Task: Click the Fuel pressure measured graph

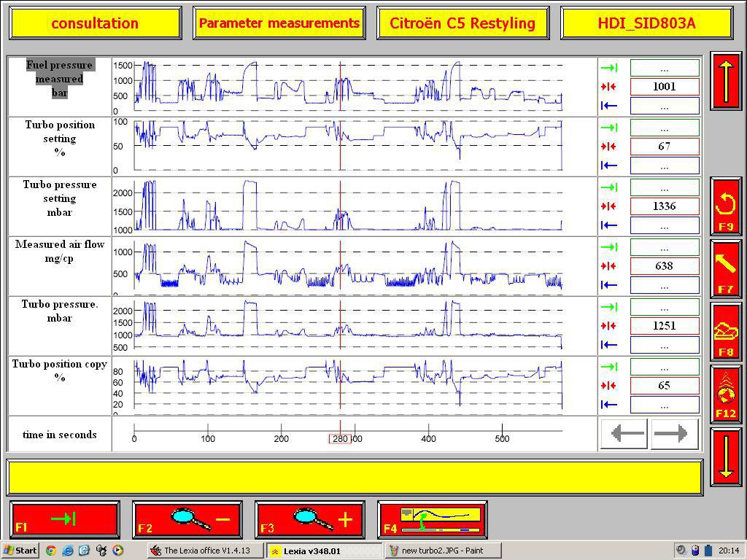Action: (x=355, y=87)
